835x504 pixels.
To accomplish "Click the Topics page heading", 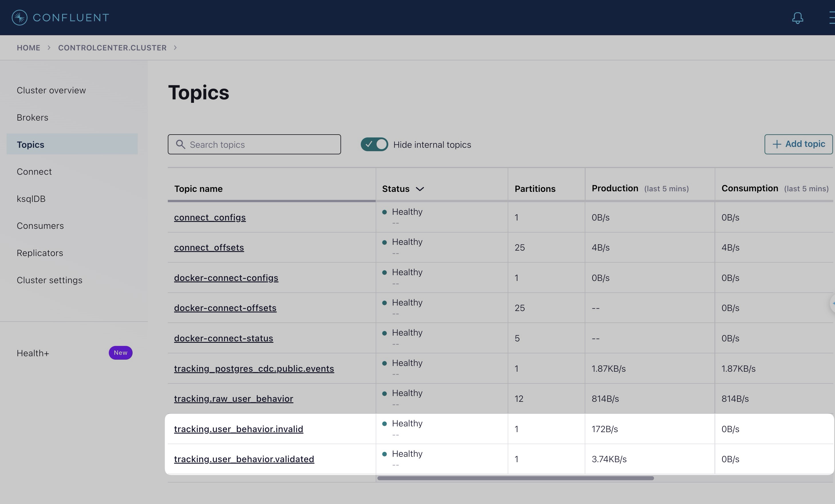I will 198,92.
